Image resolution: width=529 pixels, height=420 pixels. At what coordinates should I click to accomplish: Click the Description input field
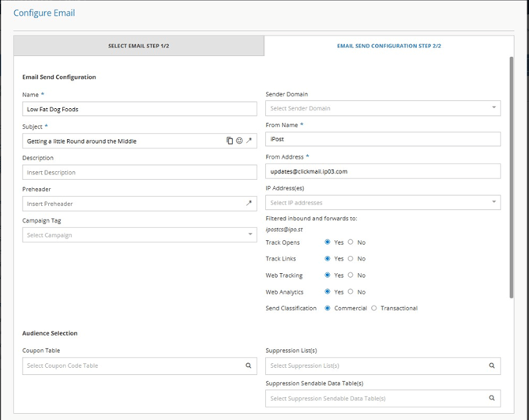tap(139, 172)
